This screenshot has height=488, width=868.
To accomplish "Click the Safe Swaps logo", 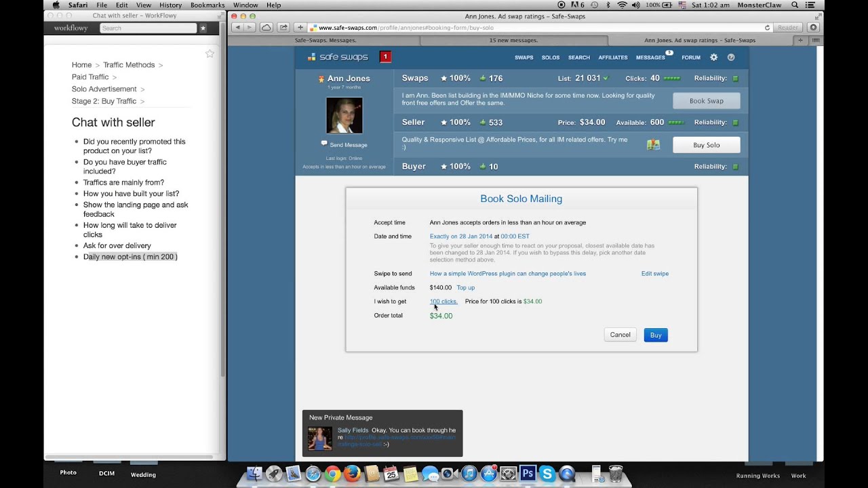I will point(337,57).
